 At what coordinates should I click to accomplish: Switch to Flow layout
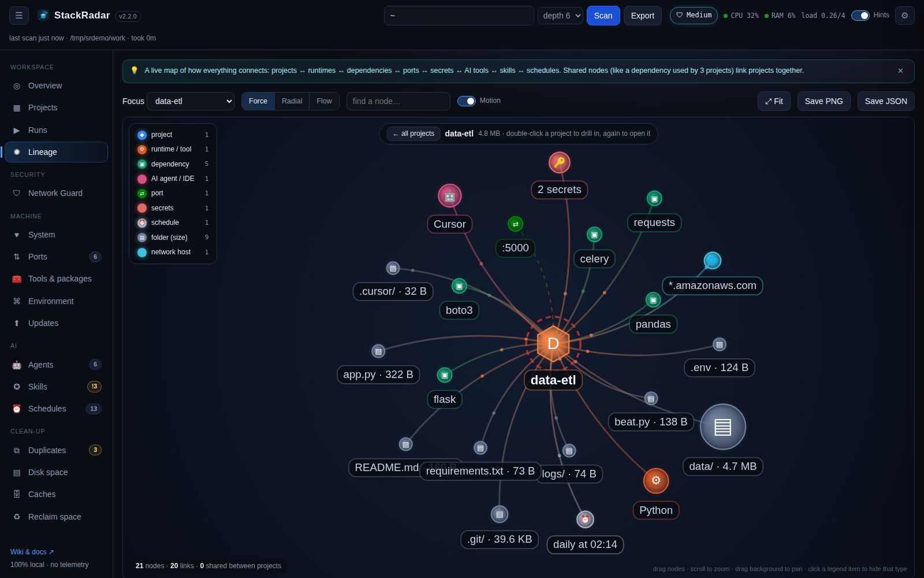point(324,101)
